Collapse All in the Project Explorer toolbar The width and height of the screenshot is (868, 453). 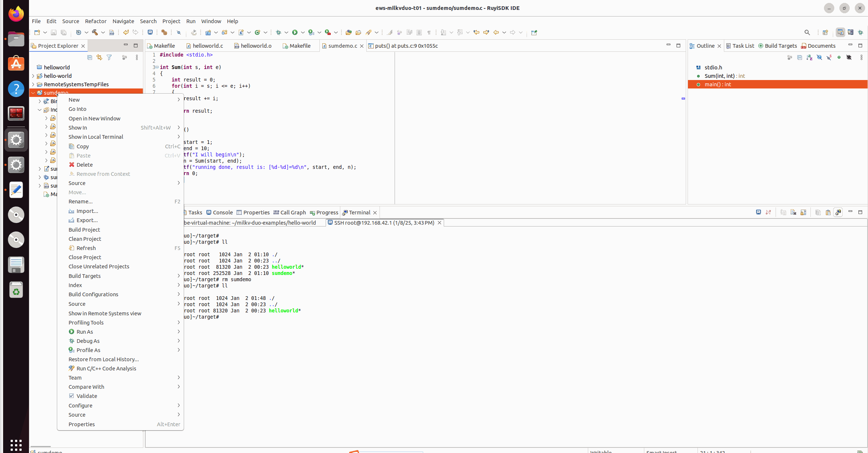[x=89, y=58]
